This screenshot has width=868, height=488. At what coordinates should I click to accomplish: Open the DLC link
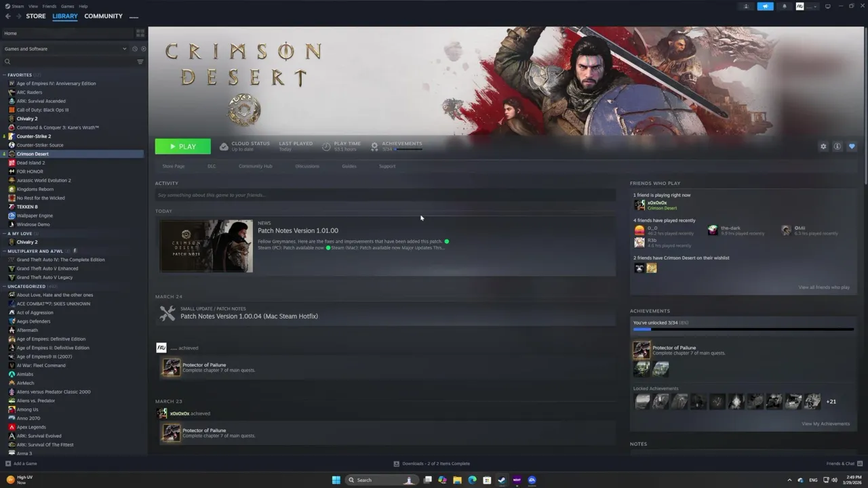[x=212, y=166]
